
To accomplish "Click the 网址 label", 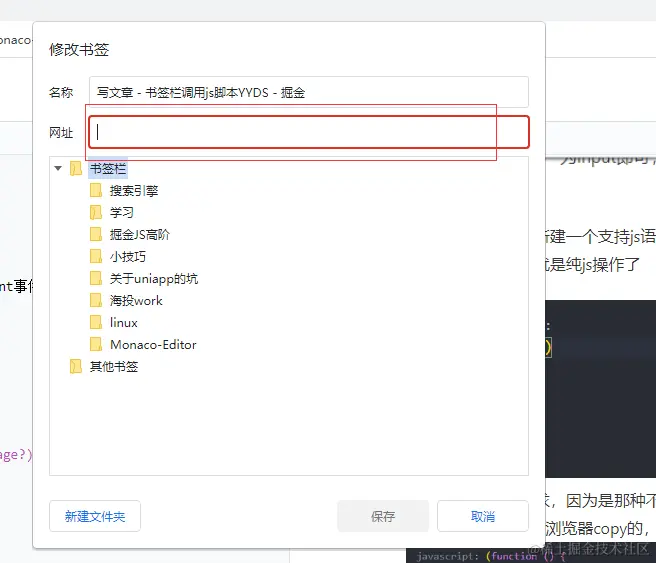I will [x=61, y=133].
